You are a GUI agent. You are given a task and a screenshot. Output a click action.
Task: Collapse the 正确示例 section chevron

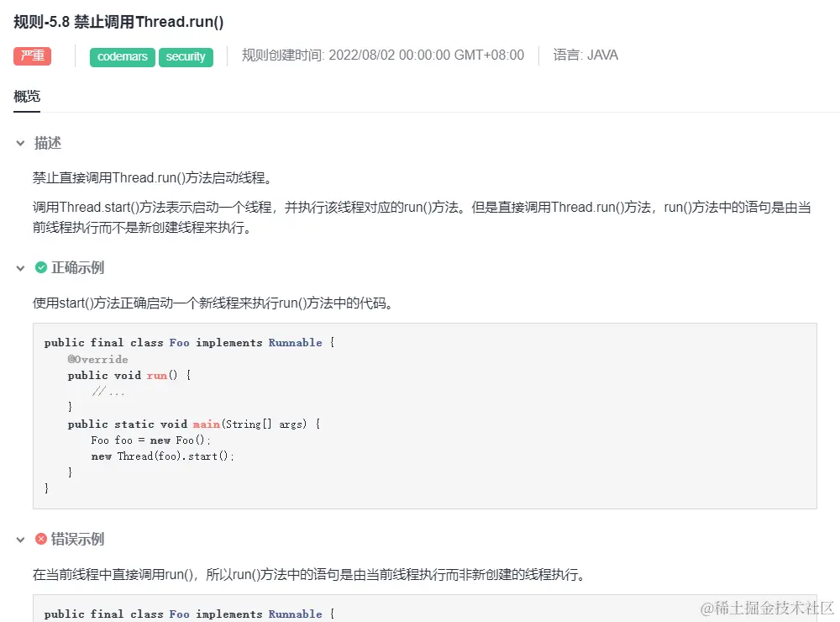tap(20, 268)
